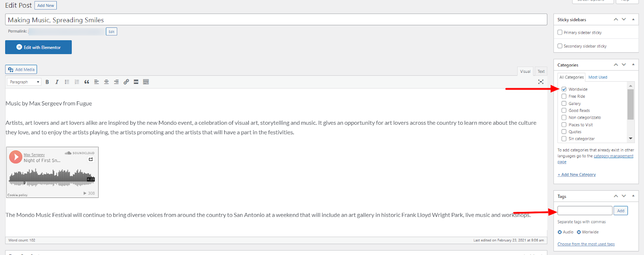Viewport: 644px width, 255px height.
Task: Open the Paragraph format dropdown
Action: click(x=25, y=82)
